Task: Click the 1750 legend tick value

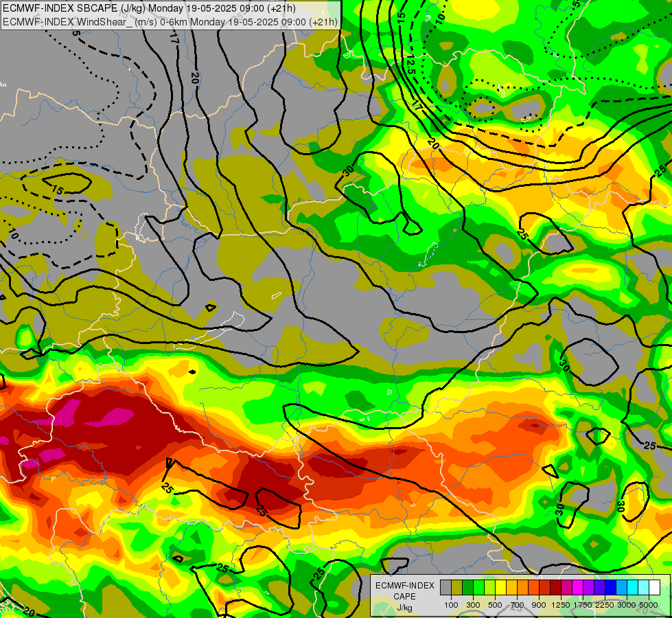Action: click(583, 605)
